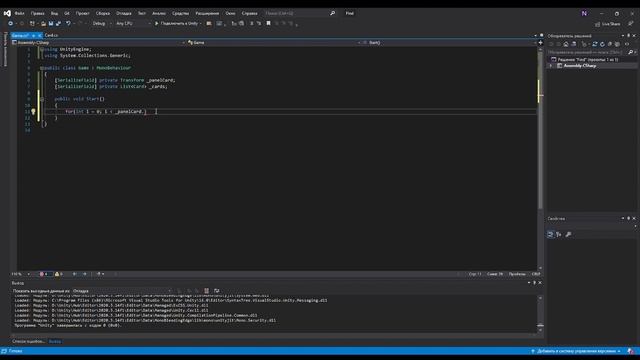Click the user account avatar N
The image size is (640, 360).
coord(584,13)
